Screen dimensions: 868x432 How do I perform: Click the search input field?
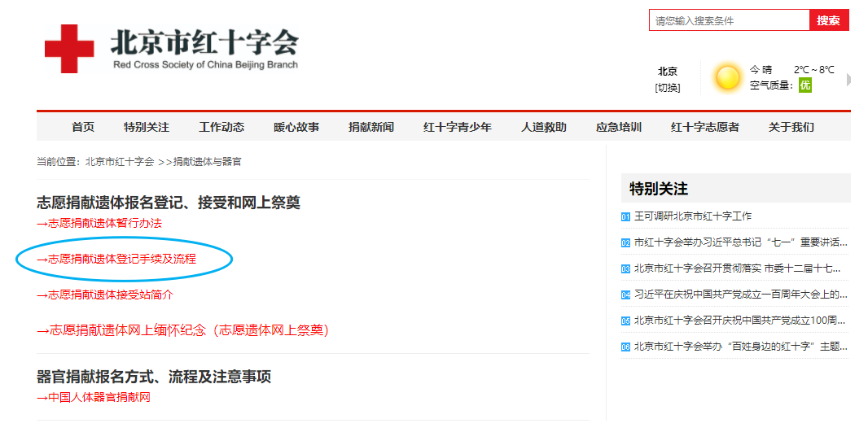(729, 20)
